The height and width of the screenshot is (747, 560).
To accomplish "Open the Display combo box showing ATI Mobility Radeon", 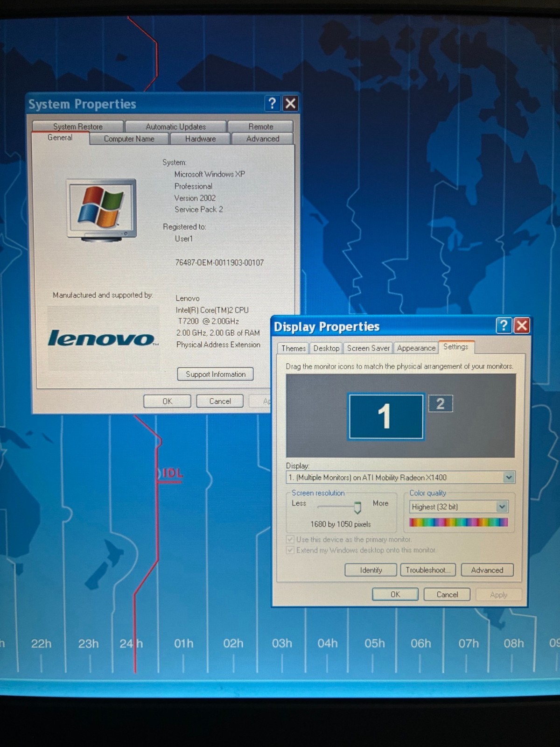I will pyautogui.click(x=400, y=477).
